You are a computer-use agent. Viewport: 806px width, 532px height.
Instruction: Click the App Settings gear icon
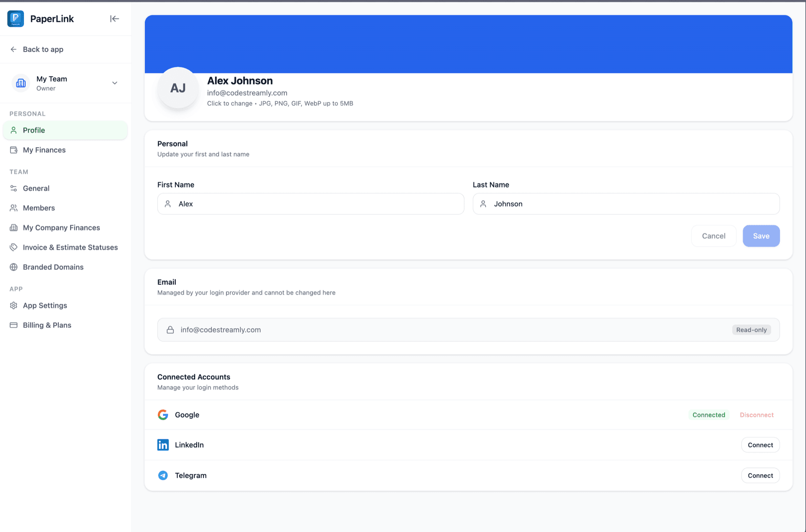pos(14,305)
